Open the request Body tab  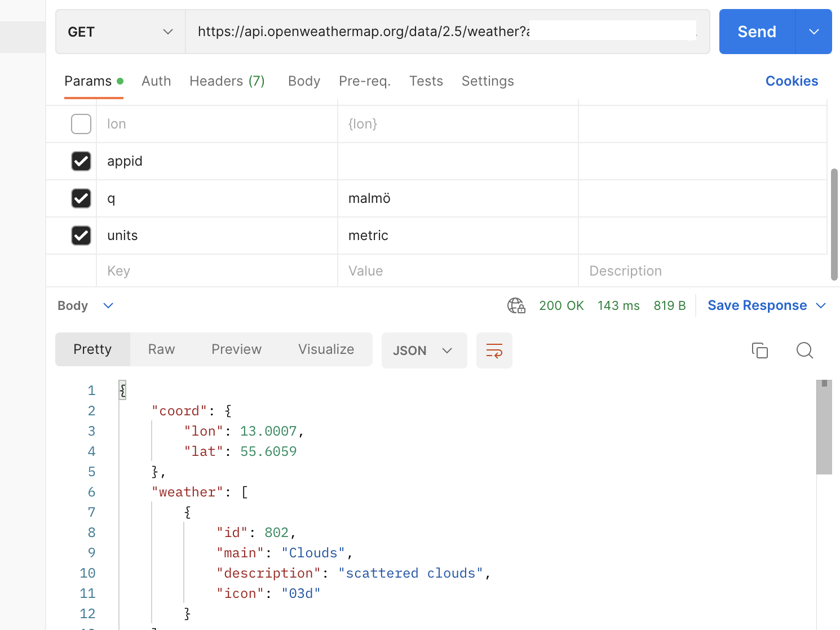(x=304, y=81)
